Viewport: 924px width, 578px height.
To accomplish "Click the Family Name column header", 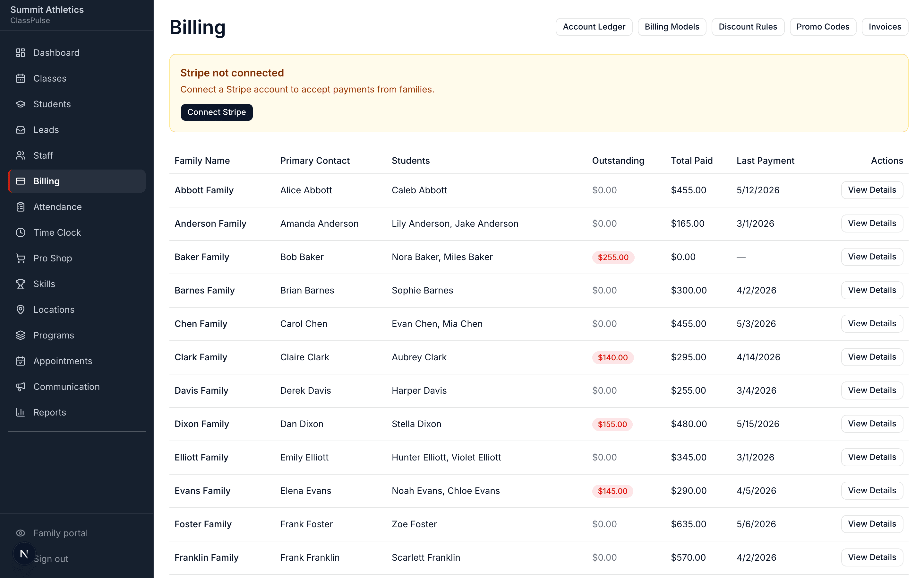I will point(202,161).
